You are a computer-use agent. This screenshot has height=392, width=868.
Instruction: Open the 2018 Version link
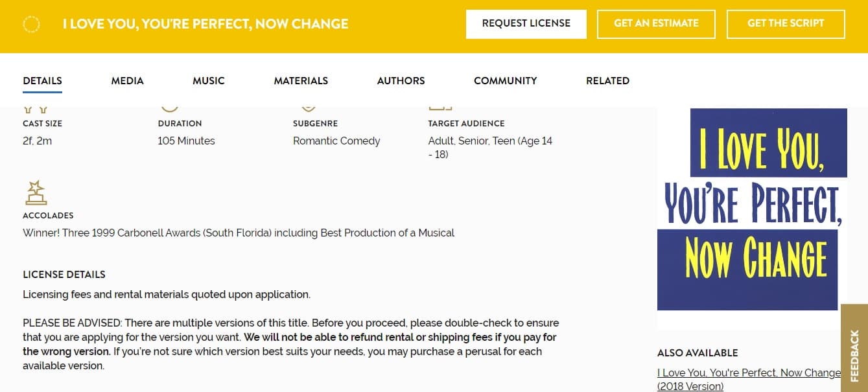click(x=749, y=380)
